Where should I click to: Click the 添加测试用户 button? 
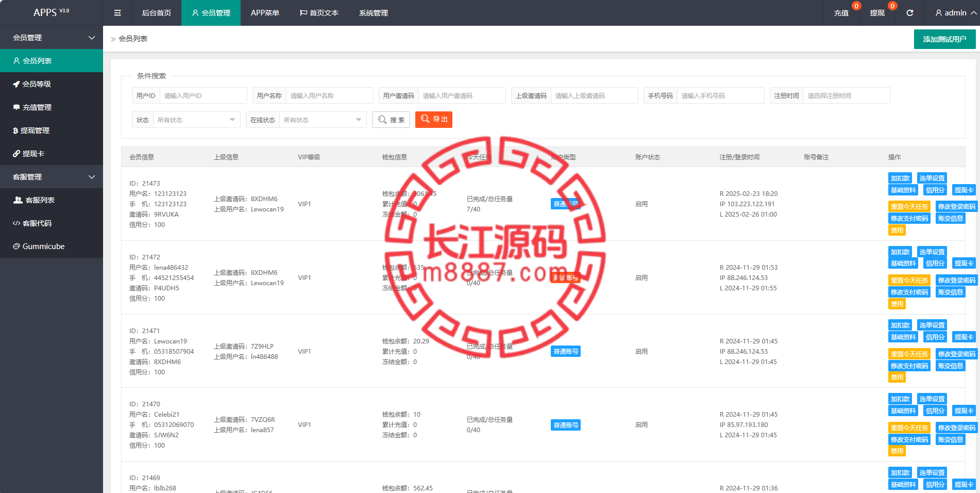tap(944, 39)
